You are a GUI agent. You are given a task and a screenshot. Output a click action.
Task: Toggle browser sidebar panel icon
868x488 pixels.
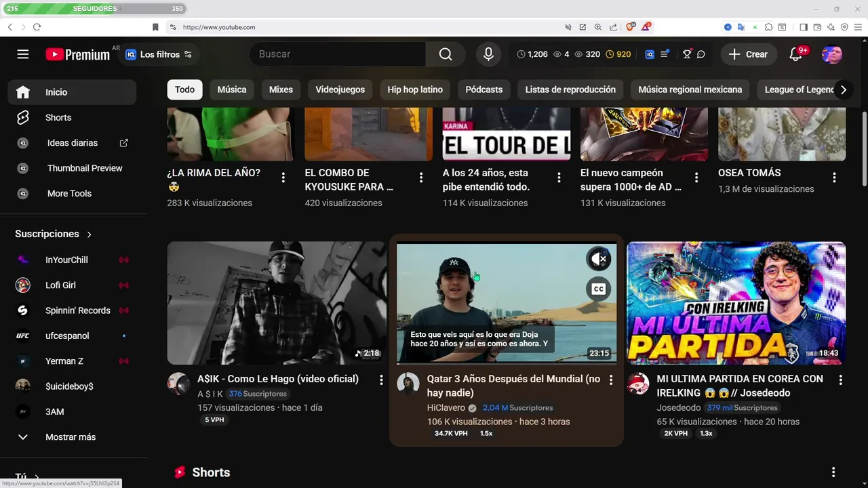click(x=804, y=27)
